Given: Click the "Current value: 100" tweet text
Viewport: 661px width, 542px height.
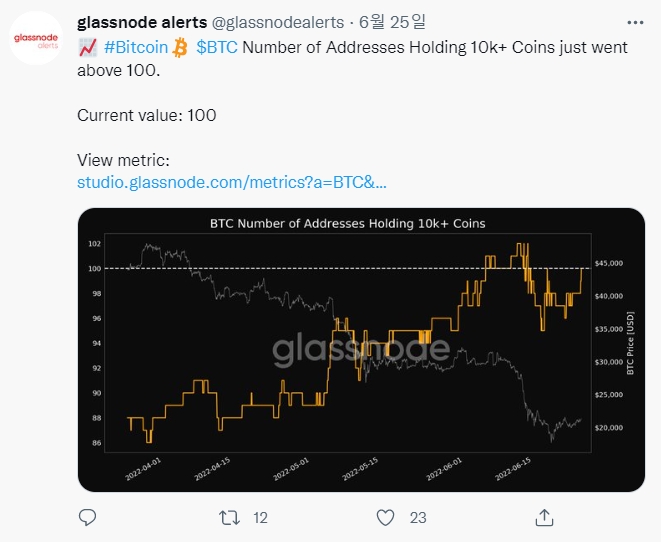Looking at the screenshot, I should (x=146, y=115).
